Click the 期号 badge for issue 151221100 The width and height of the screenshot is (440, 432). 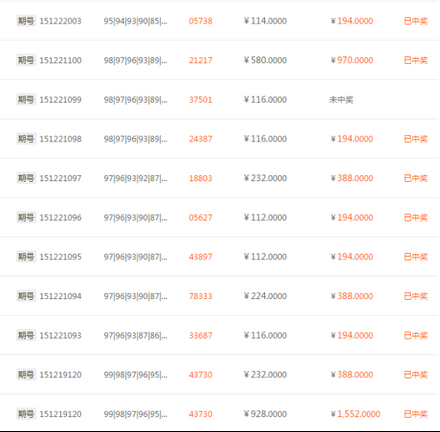26,60
